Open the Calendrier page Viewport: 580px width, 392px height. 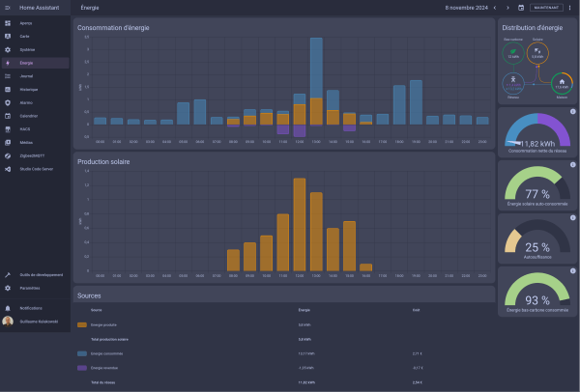coord(28,115)
